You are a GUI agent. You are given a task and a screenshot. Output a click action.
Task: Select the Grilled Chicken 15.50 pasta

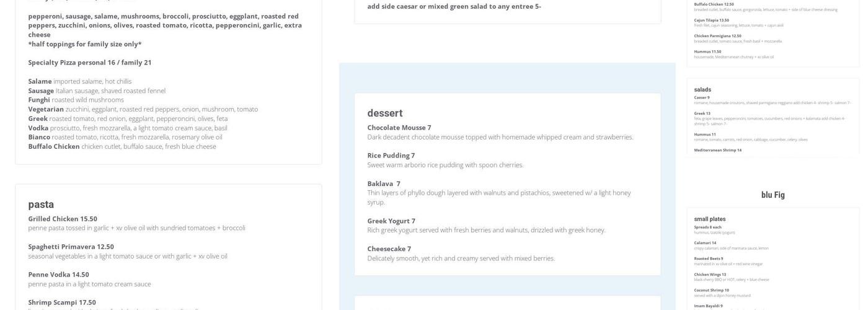[x=62, y=219]
